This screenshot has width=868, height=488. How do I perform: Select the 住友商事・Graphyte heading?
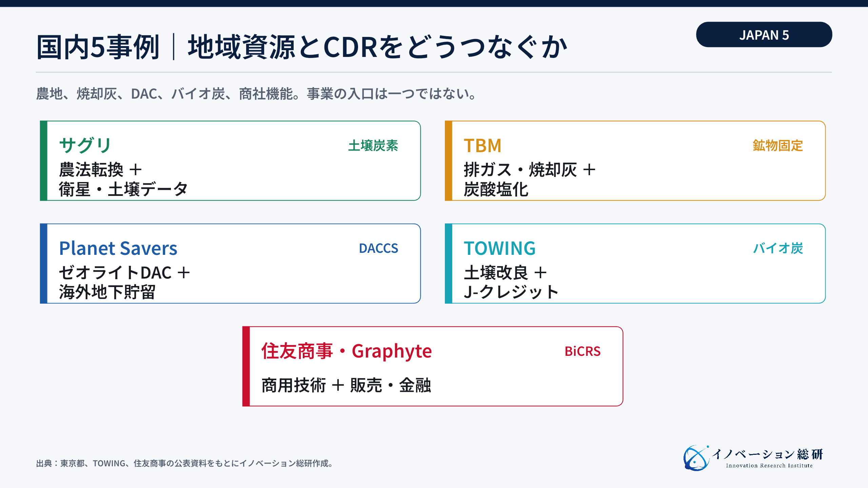click(x=347, y=351)
